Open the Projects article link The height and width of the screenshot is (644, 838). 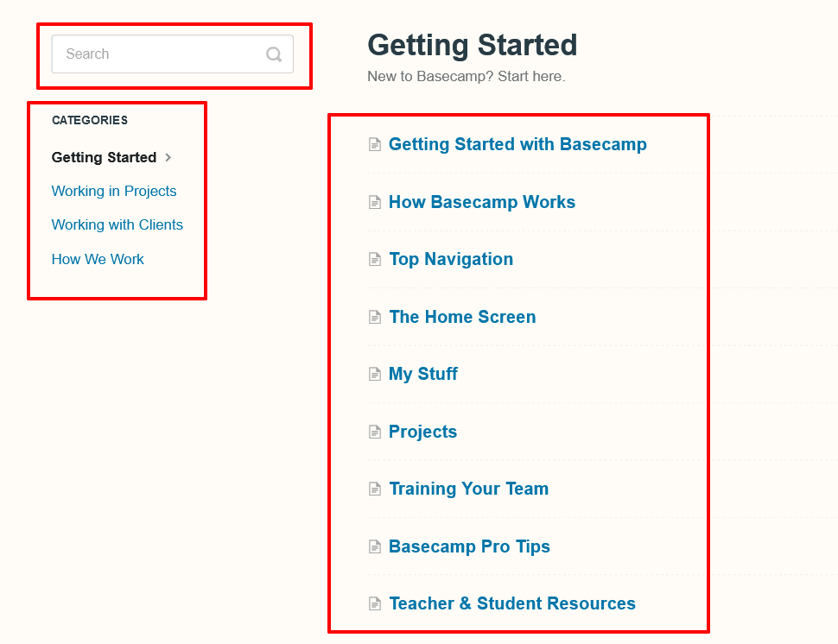(x=422, y=432)
